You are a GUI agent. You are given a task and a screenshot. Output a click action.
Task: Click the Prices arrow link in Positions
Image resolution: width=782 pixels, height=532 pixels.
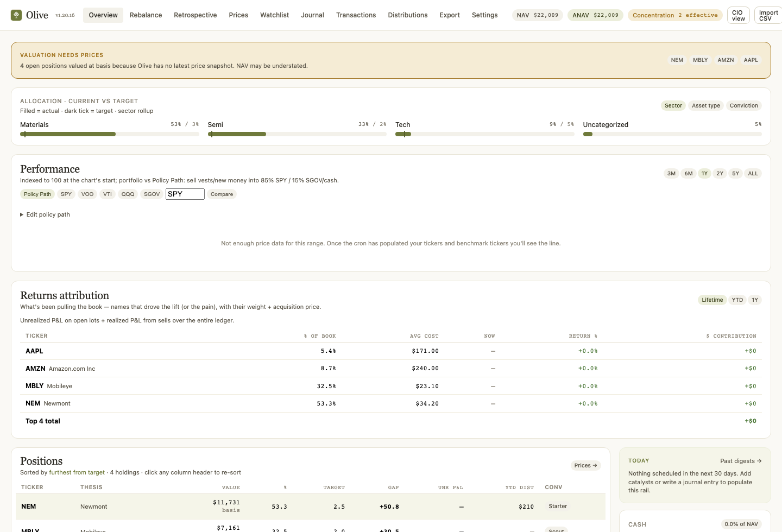click(x=586, y=466)
